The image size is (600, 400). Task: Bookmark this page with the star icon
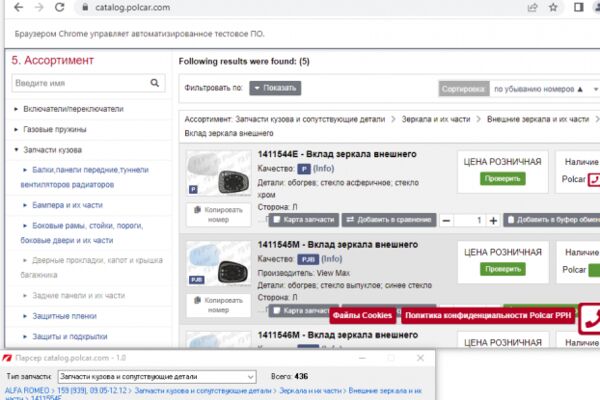click(x=553, y=7)
